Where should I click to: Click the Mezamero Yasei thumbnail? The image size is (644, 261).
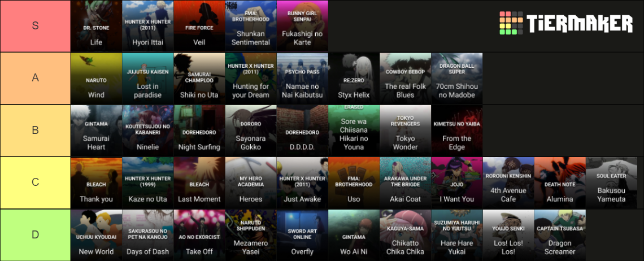tap(250, 234)
